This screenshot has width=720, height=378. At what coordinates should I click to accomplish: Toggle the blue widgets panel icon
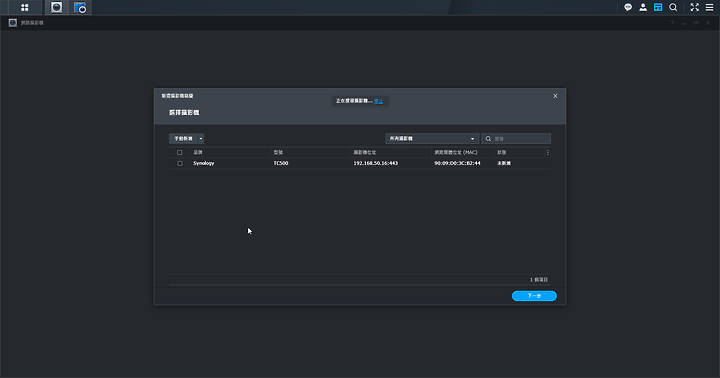point(658,7)
